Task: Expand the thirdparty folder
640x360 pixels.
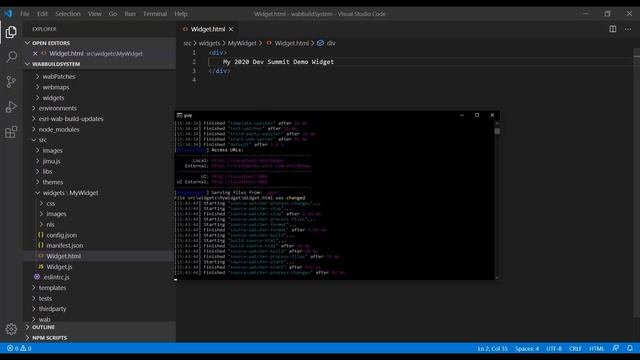Action: coord(52,309)
